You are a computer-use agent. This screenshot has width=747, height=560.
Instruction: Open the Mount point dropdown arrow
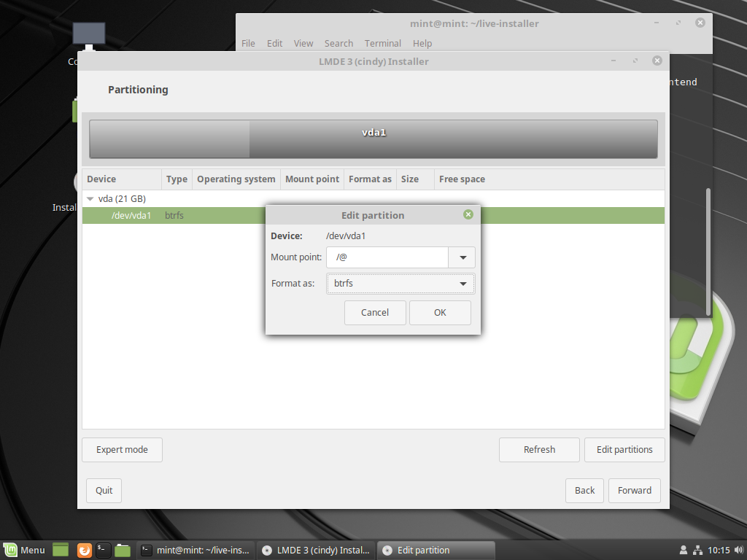(462, 257)
